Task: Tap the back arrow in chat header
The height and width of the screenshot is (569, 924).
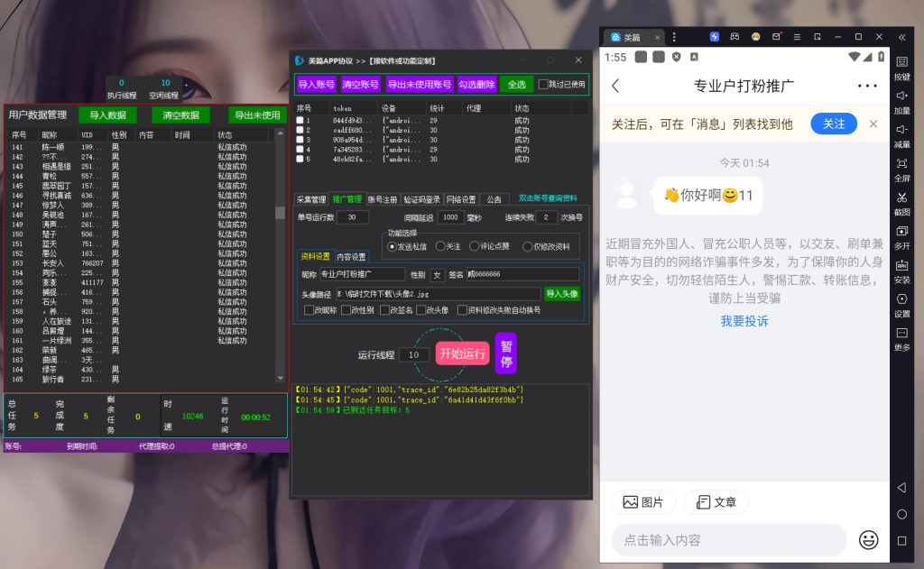Action: tap(615, 86)
